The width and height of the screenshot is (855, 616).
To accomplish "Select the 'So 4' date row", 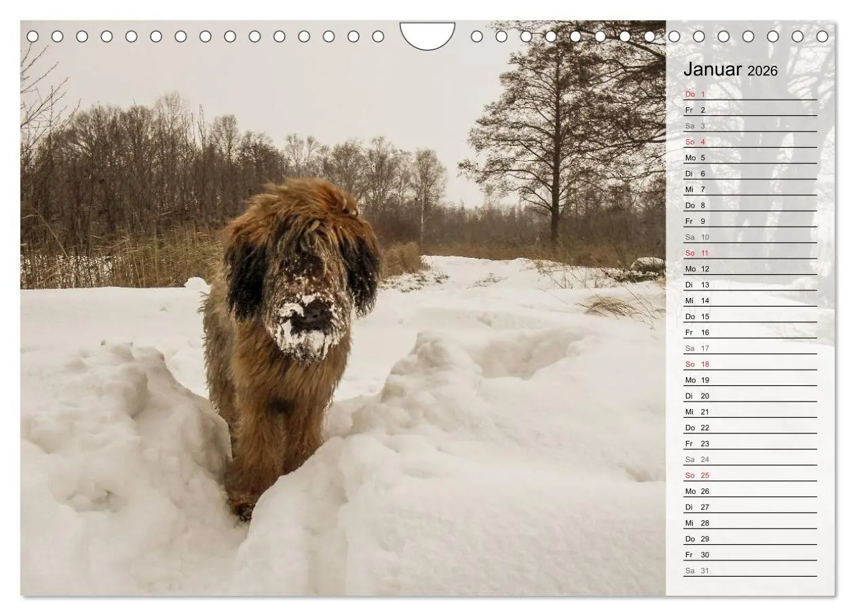I will coord(750,142).
